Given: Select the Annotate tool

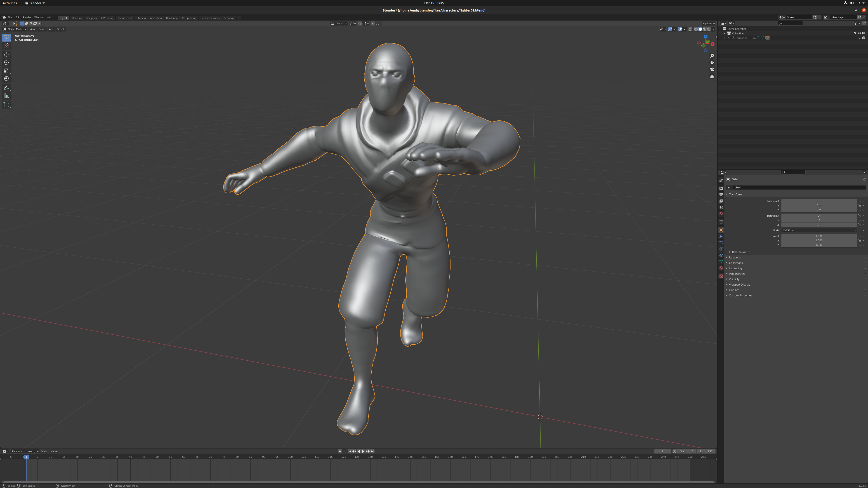Looking at the screenshot, I should click(6, 88).
